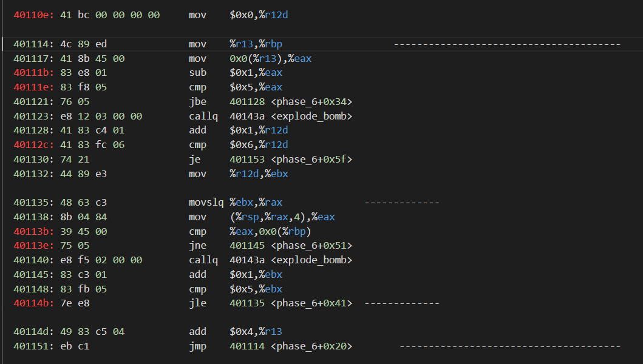Click explode_bomb target on line 401123
643x364 pixels.
[291, 116]
